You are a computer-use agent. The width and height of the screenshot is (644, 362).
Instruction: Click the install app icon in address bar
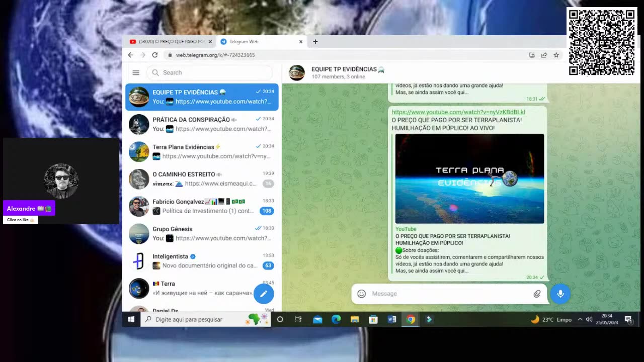pyautogui.click(x=532, y=55)
